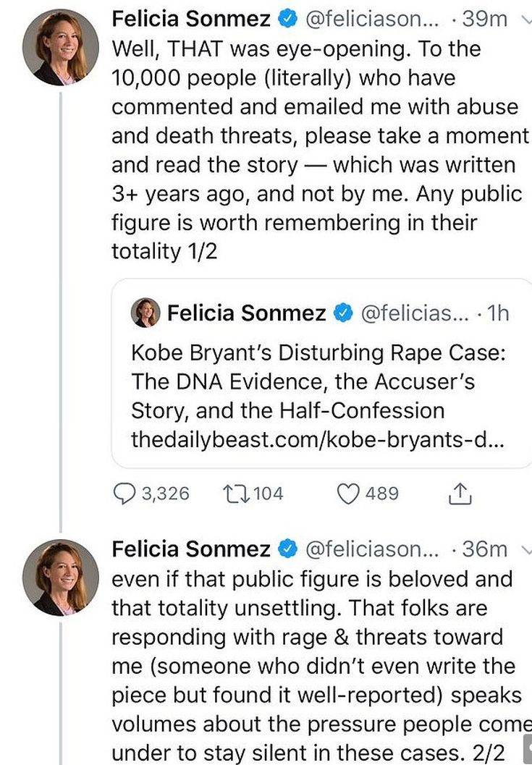The image size is (532, 765).
Task: Like the tweet with 489 likes
Action: click(x=350, y=494)
